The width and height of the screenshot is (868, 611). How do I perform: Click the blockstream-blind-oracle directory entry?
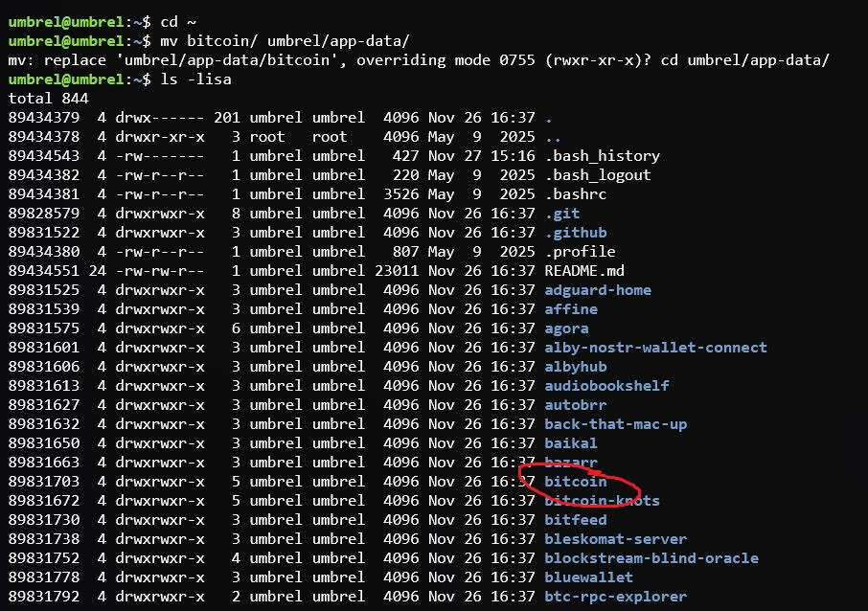(x=651, y=558)
